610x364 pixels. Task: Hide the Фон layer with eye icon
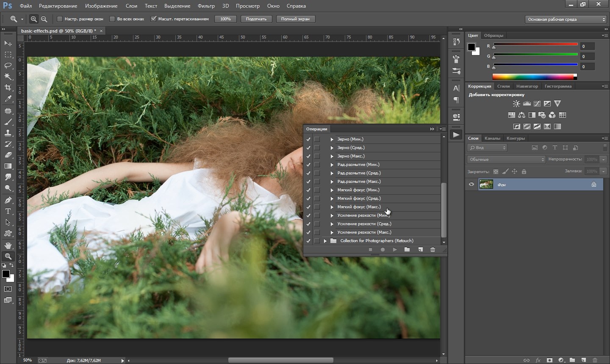coord(471,184)
